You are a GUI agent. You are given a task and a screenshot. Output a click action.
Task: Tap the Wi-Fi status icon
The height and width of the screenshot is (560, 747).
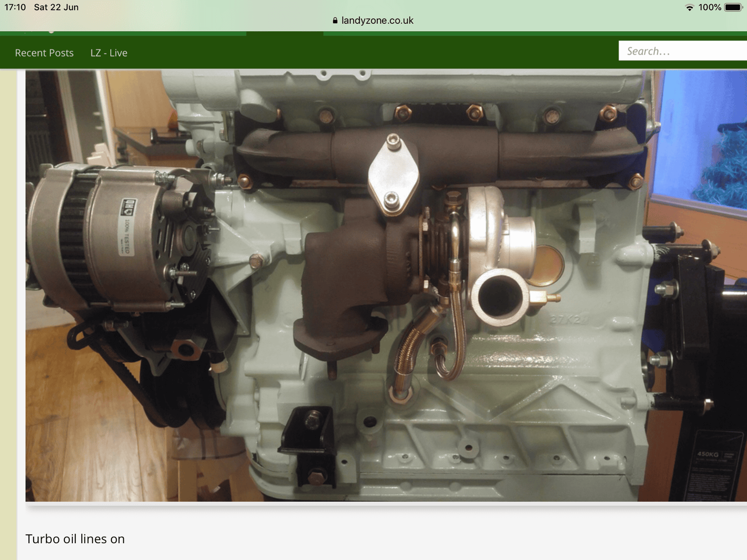tap(689, 7)
